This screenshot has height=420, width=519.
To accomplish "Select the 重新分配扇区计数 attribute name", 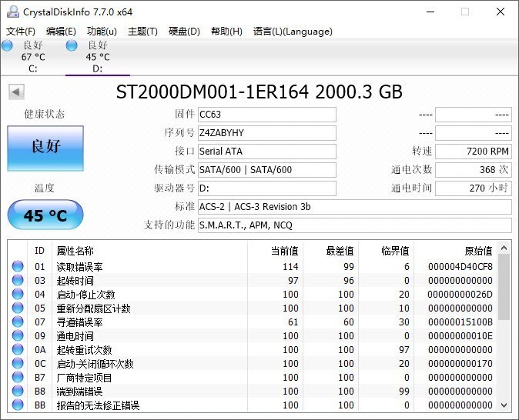I will (93, 308).
